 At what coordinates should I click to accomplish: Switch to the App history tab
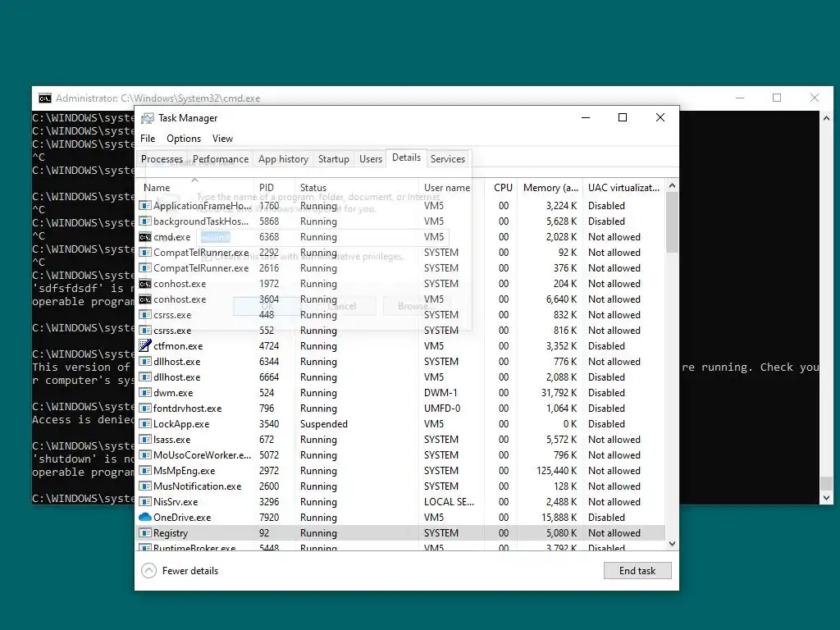283,159
